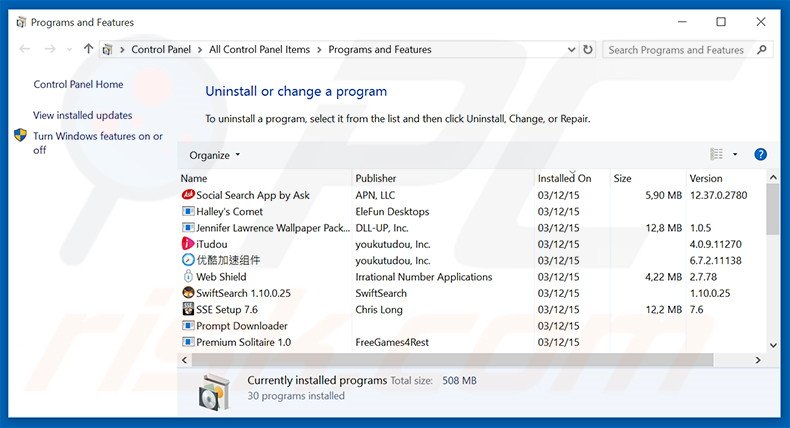Refresh the Programs and Features list
Viewport: 790px width, 428px height.
pyautogui.click(x=587, y=49)
